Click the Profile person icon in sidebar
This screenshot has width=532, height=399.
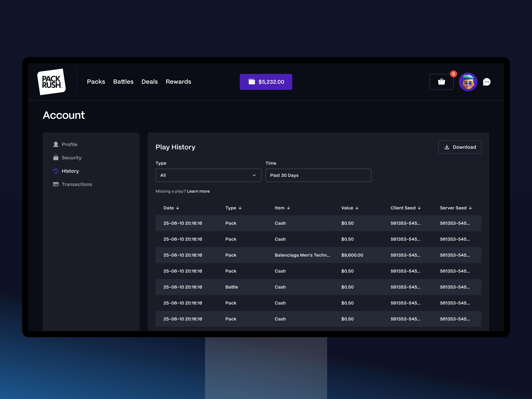[56, 144]
